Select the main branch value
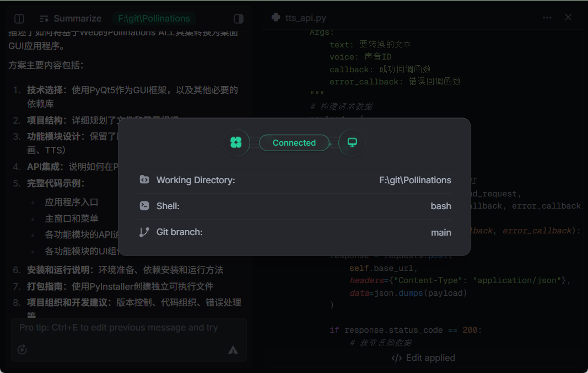 (x=441, y=232)
